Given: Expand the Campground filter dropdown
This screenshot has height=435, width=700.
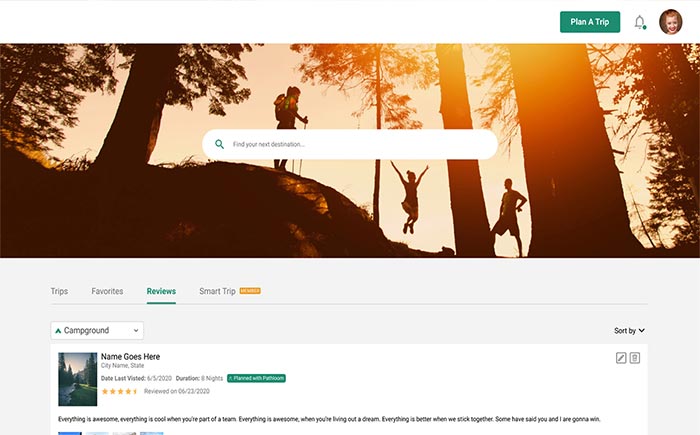Looking at the screenshot, I should coord(97,330).
